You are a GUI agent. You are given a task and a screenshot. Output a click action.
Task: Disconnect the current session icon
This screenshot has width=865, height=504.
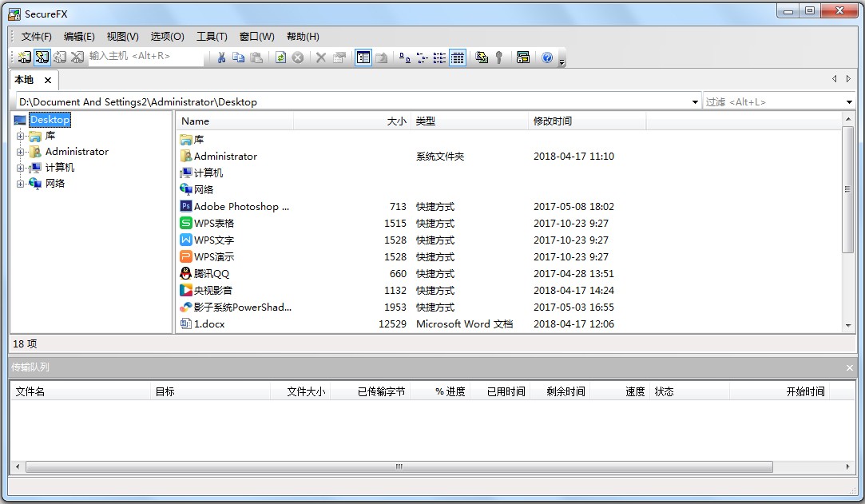point(77,57)
